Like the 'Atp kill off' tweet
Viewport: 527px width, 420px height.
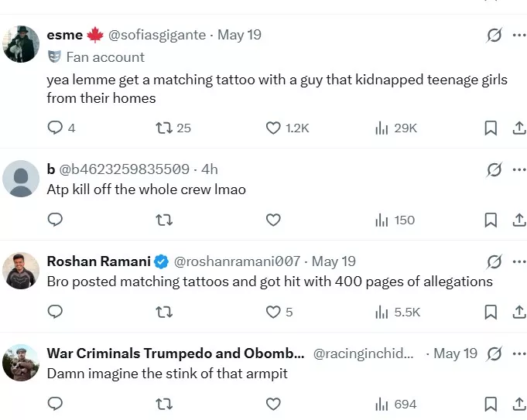coord(273,220)
